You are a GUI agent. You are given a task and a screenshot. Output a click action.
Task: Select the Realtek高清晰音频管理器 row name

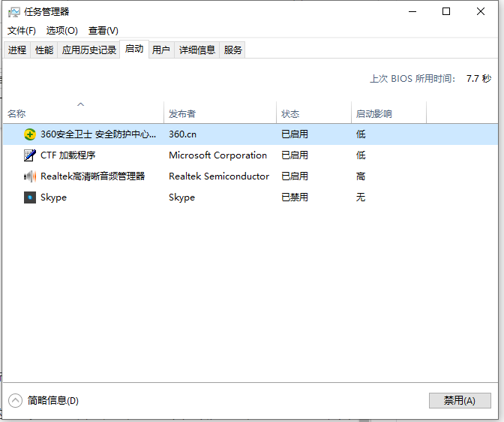pyautogui.click(x=92, y=176)
